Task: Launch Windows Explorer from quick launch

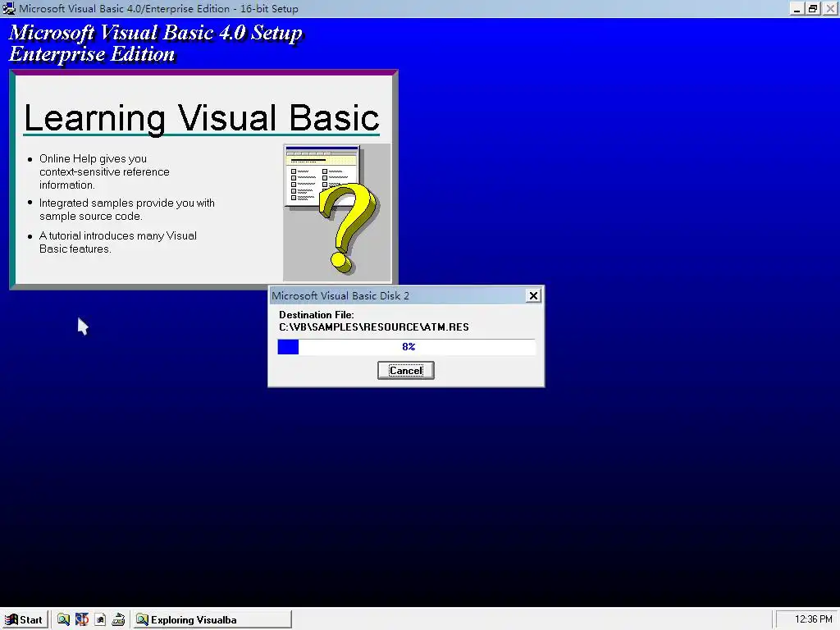Action: (x=63, y=619)
